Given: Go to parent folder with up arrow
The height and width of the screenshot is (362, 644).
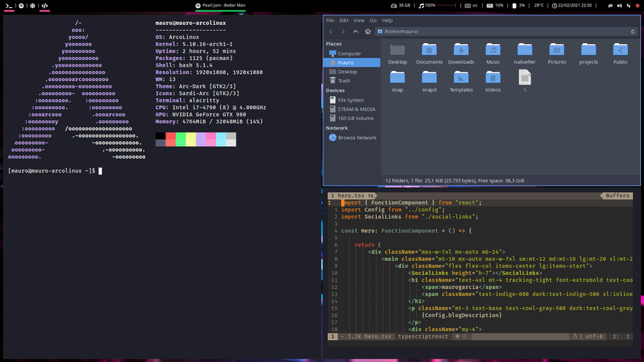Looking at the screenshot, I should click(356, 31).
